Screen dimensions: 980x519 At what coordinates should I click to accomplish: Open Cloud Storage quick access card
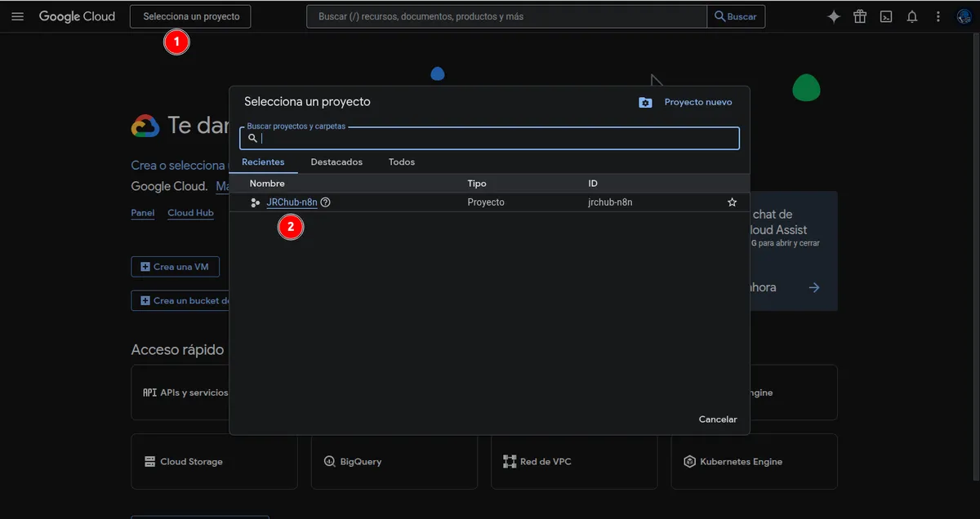point(214,461)
